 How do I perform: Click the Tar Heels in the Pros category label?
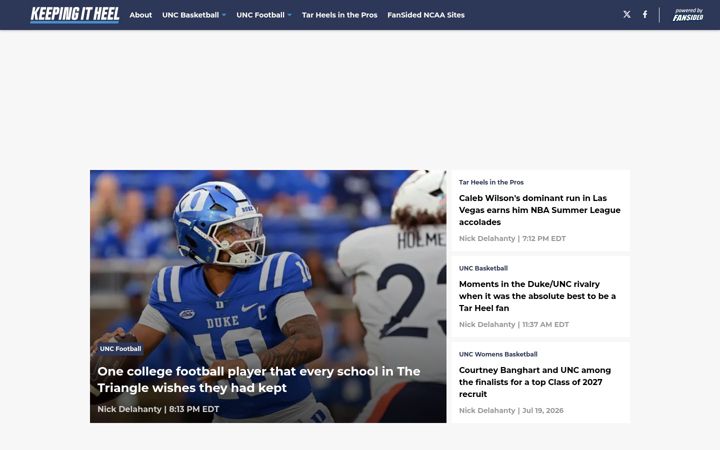(491, 182)
